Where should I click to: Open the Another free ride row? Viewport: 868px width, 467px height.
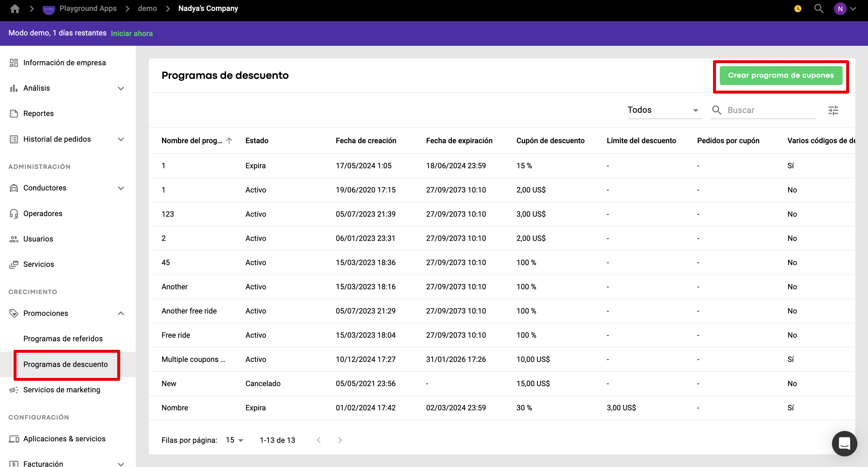coord(189,311)
